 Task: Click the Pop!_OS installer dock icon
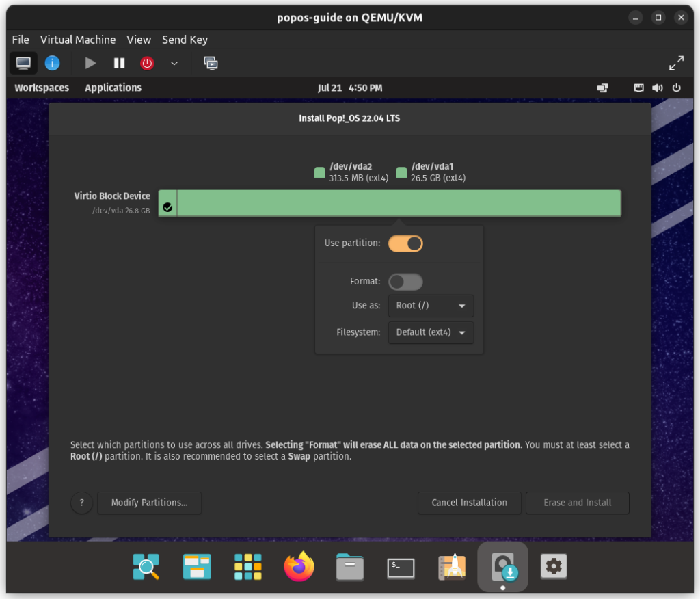tap(503, 567)
